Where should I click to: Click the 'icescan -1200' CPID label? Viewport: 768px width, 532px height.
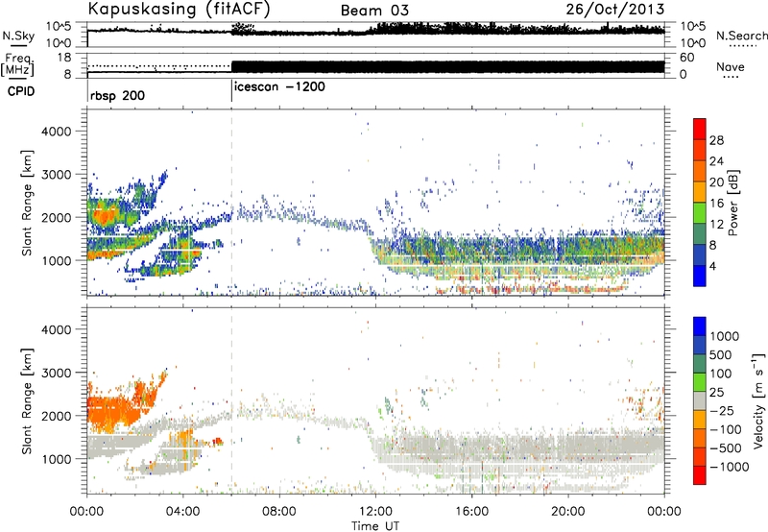point(279,87)
